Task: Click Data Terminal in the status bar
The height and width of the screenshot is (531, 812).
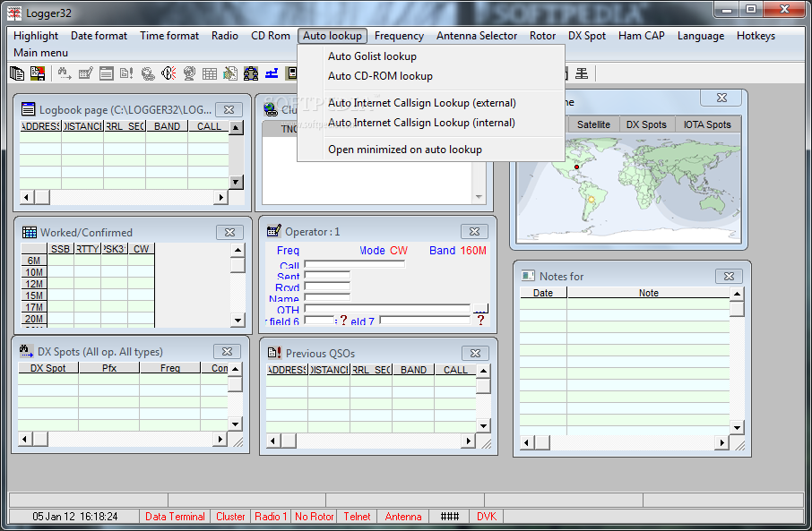Action: 175,517
